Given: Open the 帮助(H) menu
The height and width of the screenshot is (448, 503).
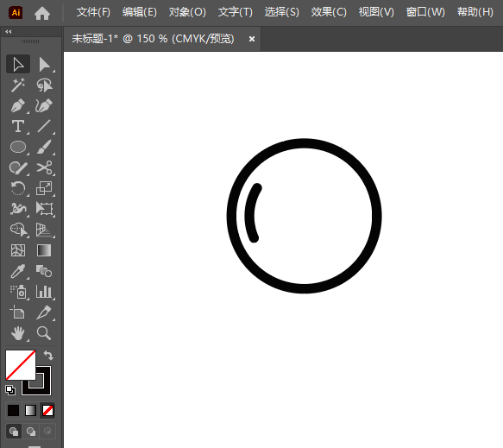Looking at the screenshot, I should click(x=475, y=12).
